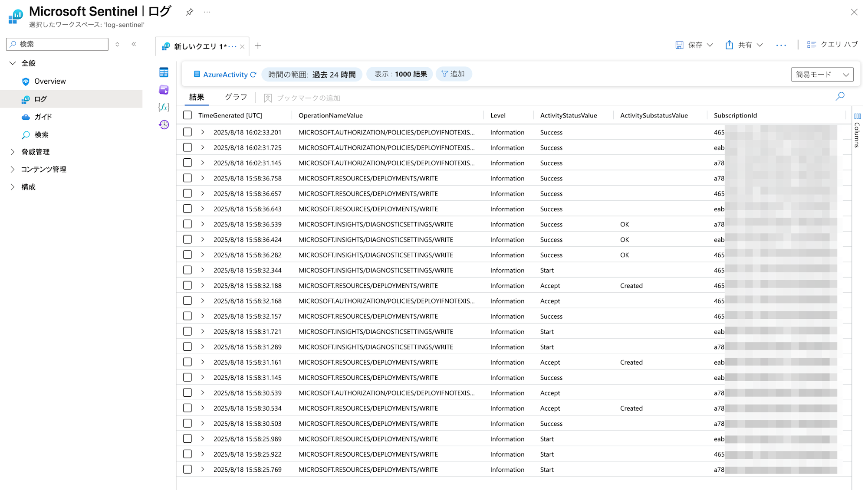
Task: Refresh the AzureActivity table query
Action: coord(253,75)
